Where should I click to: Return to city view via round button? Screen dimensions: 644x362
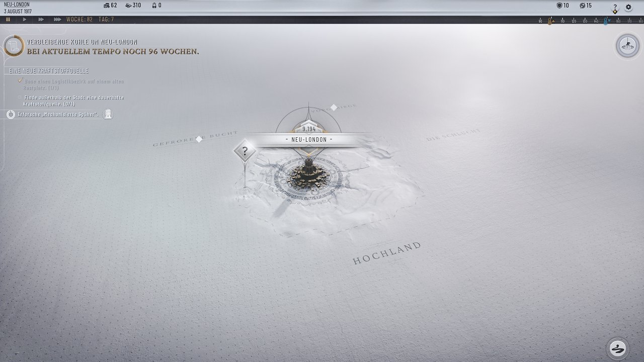[627, 46]
